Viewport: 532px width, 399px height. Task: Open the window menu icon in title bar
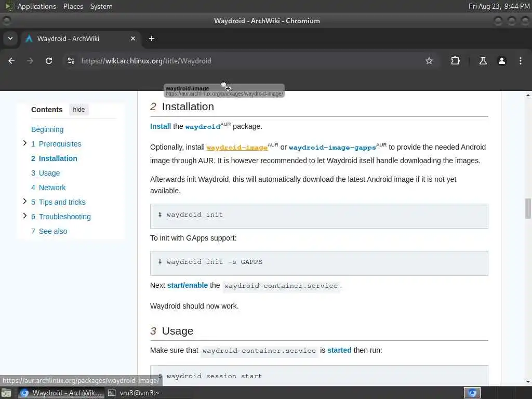[6, 21]
